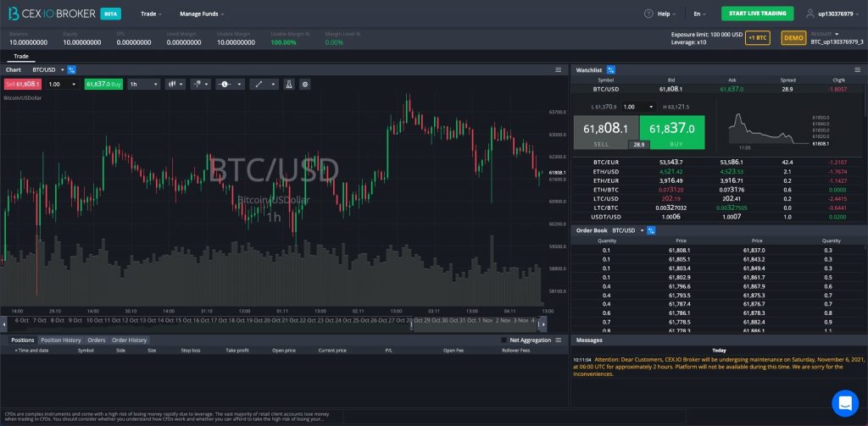The image size is (868, 426).
Task: Click START LIVE TRADING button
Action: (x=757, y=14)
